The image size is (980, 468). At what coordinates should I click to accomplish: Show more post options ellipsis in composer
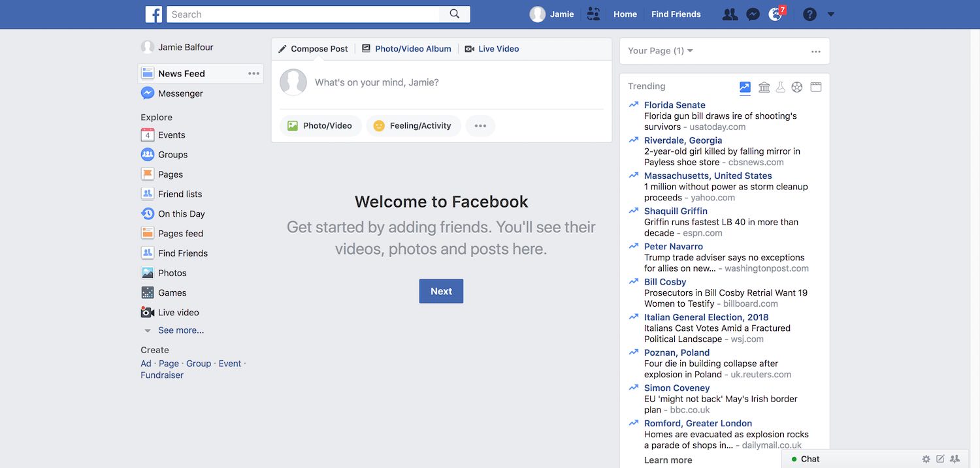point(480,126)
